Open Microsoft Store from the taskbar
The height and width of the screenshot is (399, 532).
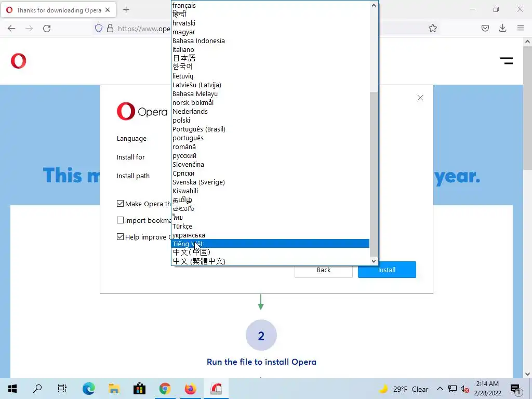pos(139,389)
